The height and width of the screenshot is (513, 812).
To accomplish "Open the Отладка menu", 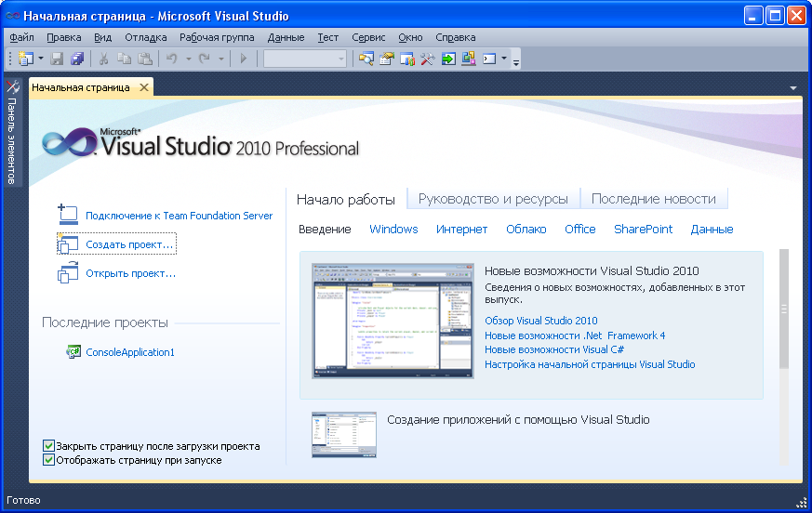I will click(145, 37).
